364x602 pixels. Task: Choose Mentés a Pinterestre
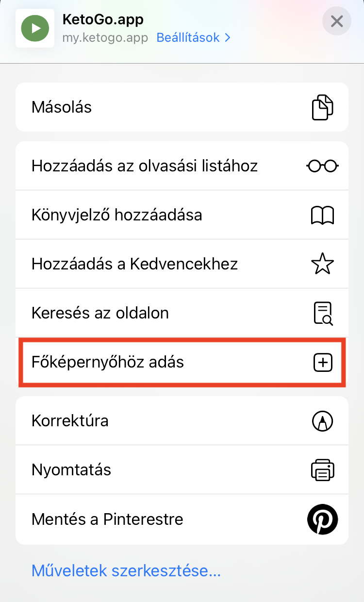(108, 519)
